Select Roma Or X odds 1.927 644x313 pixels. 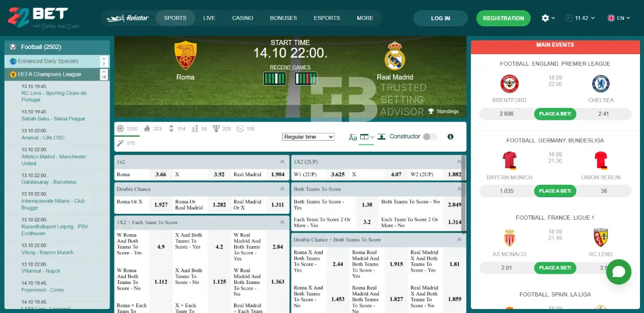pos(161,205)
